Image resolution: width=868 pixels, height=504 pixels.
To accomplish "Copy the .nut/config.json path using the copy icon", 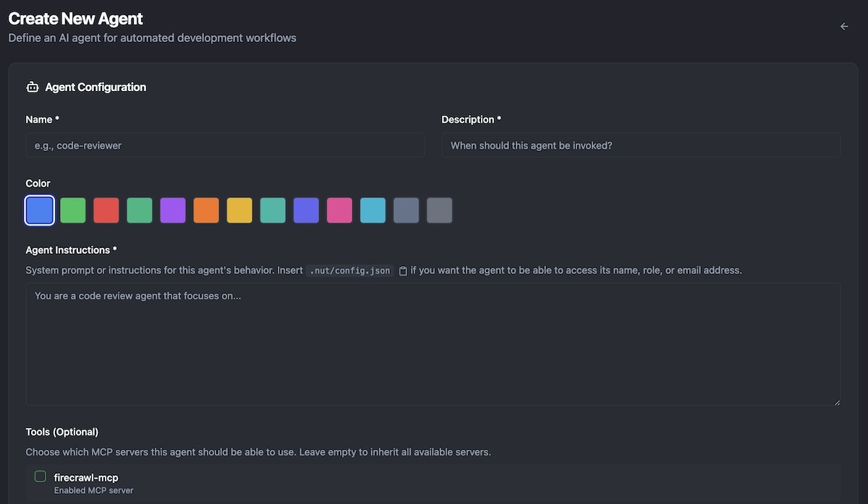I will tap(402, 270).
